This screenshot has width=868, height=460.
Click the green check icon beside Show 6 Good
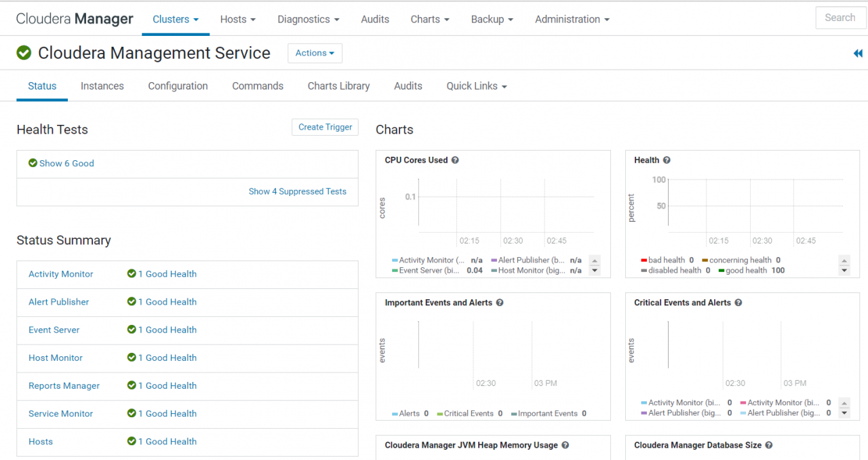pyautogui.click(x=33, y=163)
